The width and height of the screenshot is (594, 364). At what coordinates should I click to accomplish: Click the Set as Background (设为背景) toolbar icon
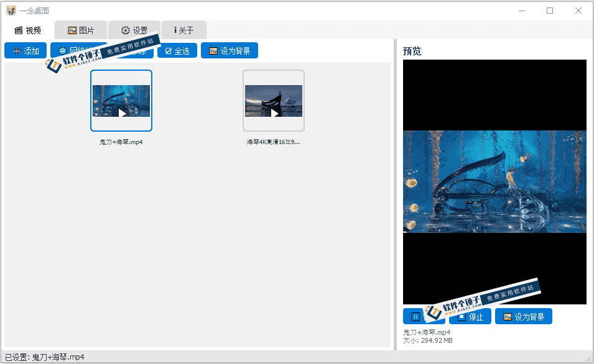tap(211, 50)
